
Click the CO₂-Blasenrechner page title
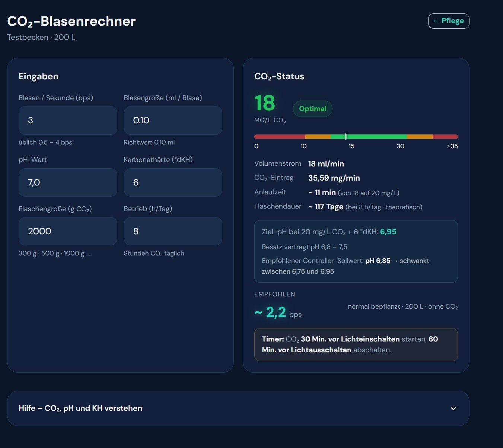71,22
